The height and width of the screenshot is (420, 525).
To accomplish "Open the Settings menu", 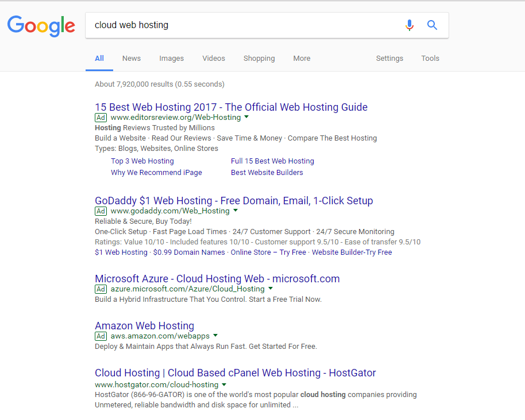I will 389,59.
